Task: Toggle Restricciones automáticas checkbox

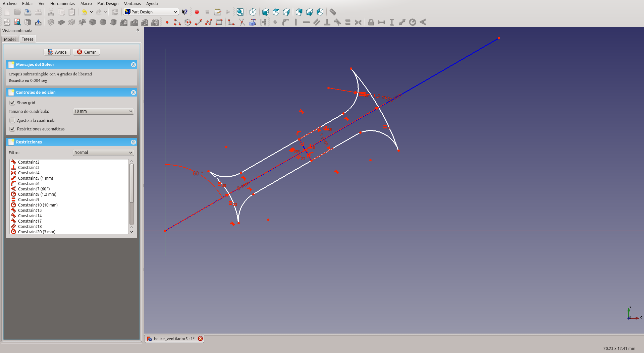Action: point(12,129)
